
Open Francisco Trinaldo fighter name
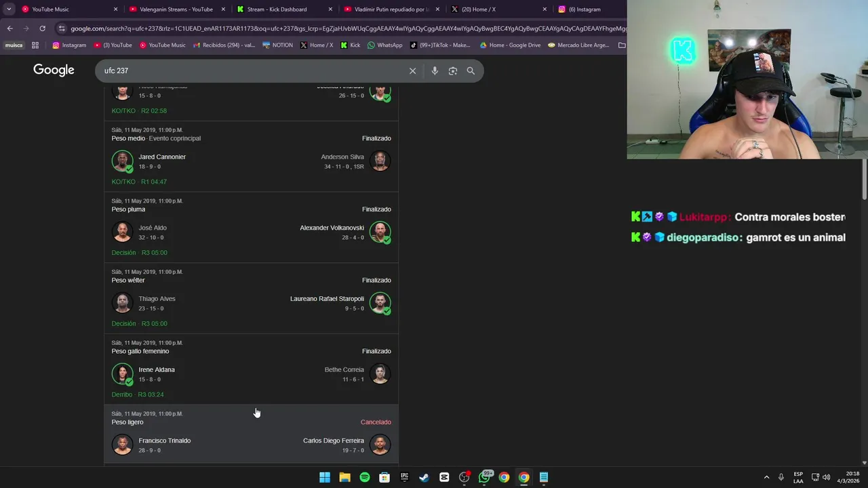click(164, 441)
